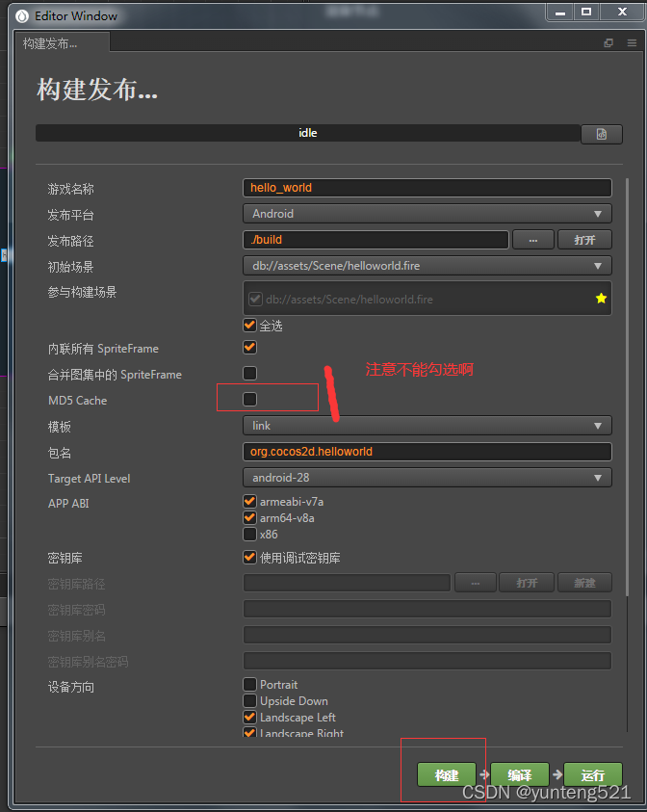Browse for build path with ... button

pyautogui.click(x=533, y=240)
